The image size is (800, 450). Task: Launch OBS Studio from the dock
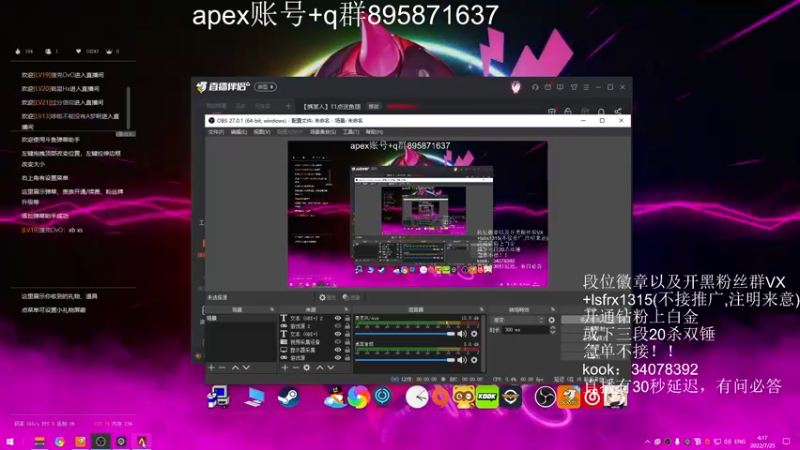point(544,396)
